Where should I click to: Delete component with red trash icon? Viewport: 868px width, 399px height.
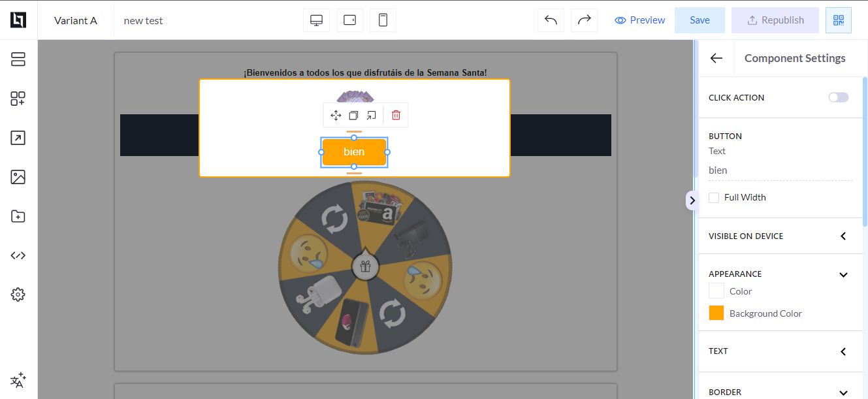396,116
